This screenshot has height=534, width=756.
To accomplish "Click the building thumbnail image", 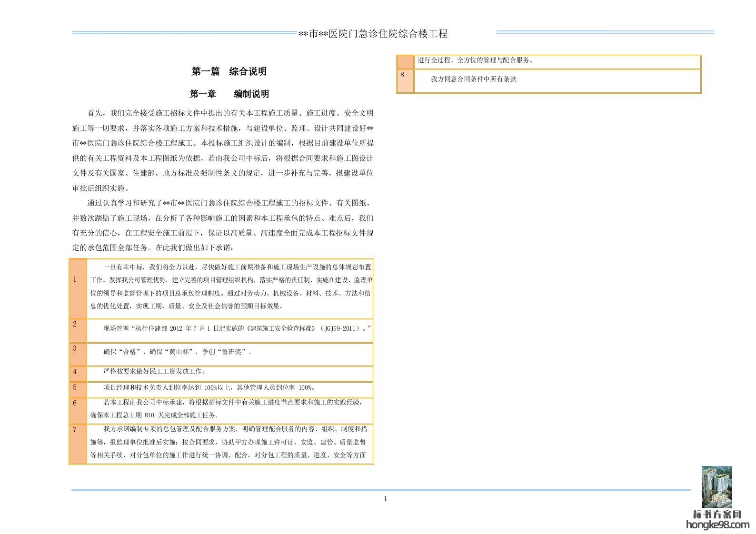I will [x=716, y=487].
